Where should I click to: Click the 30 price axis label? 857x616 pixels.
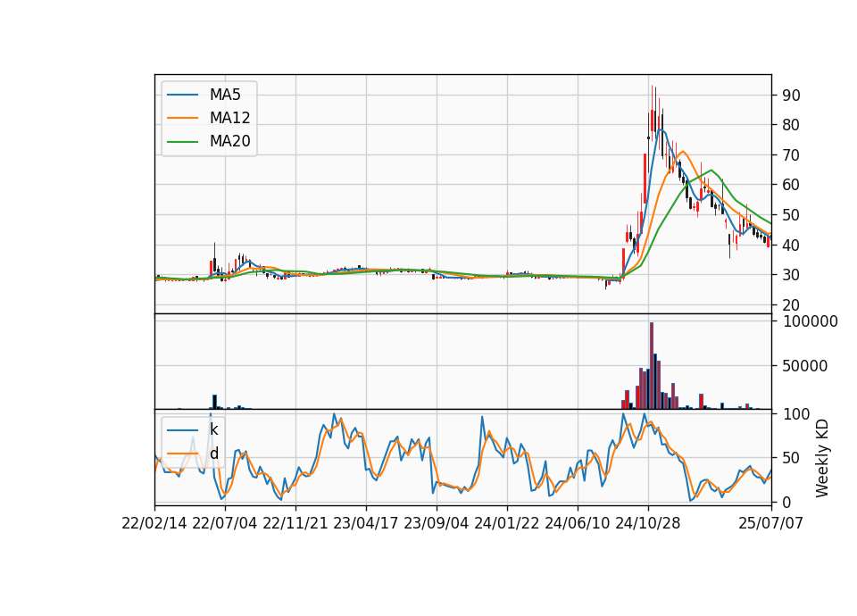(791, 275)
